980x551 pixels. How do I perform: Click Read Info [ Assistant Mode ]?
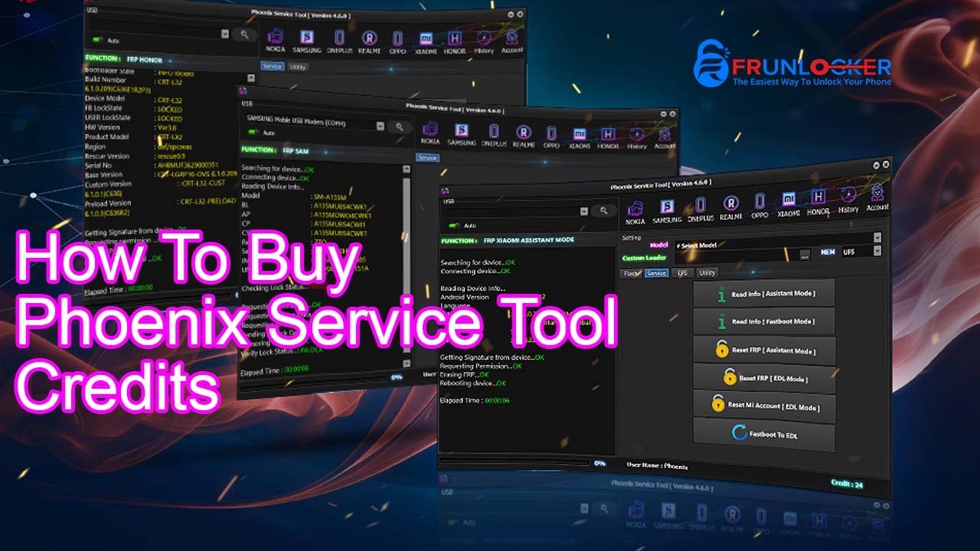764,294
